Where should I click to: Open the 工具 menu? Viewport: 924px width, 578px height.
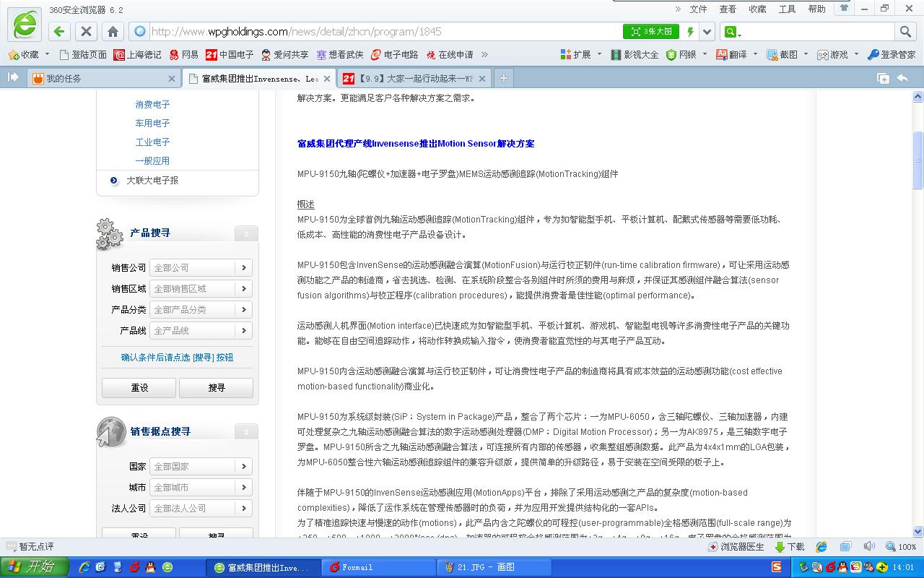coord(787,9)
